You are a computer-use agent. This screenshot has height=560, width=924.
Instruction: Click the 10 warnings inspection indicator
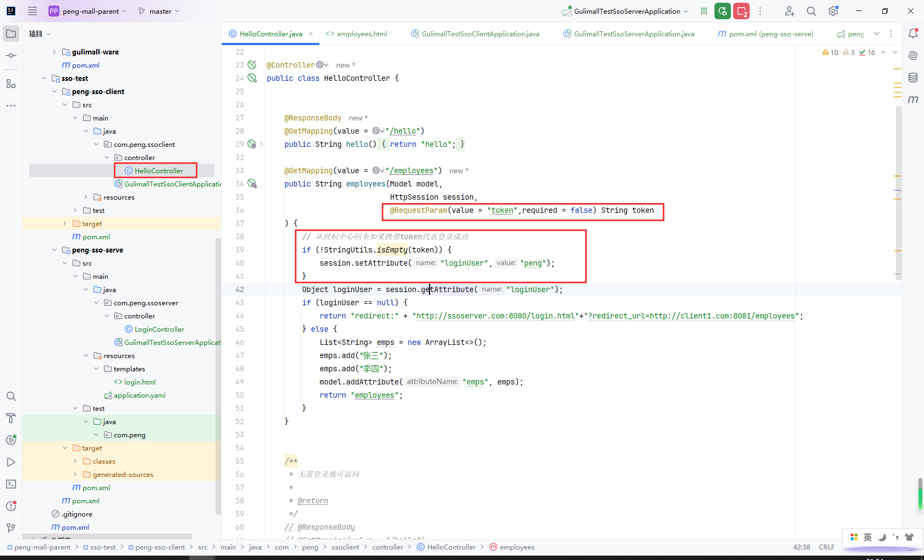tap(830, 52)
